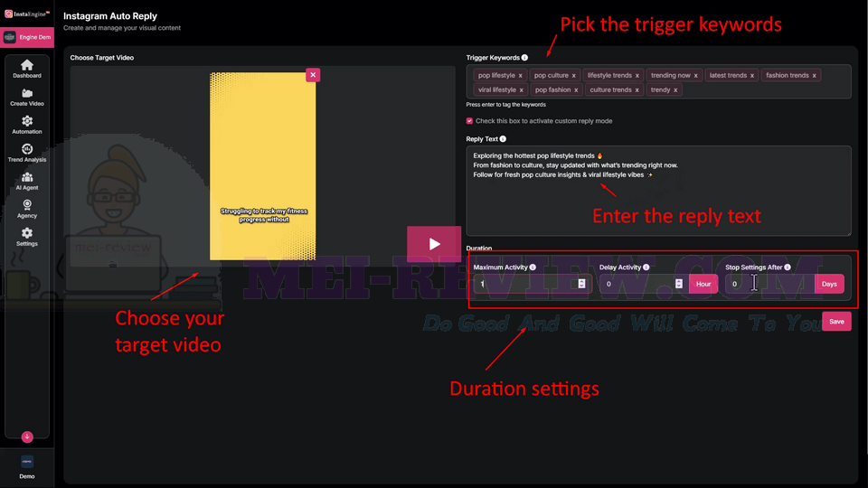Click the InstaEngine logo
Image resolution: width=868 pixels, height=488 pixels.
coord(27,14)
